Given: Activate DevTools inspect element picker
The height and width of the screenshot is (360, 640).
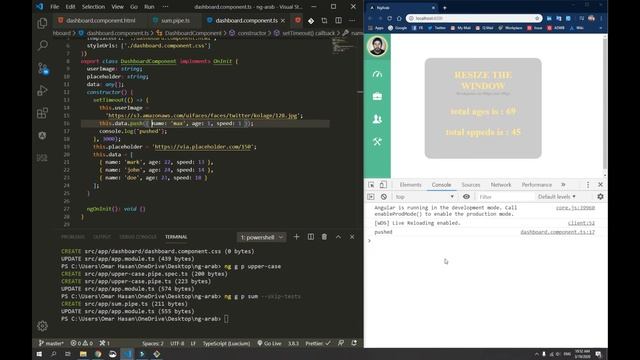Looking at the screenshot, I should click(x=371, y=185).
